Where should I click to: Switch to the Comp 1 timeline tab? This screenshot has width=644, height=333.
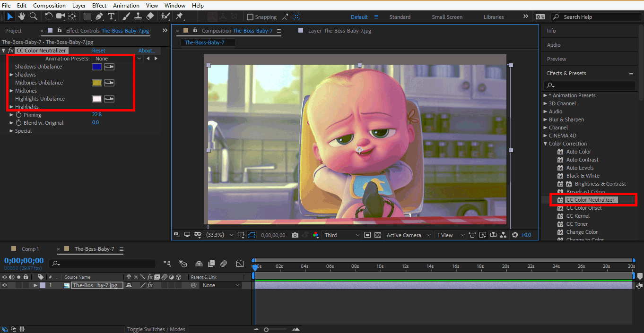pyautogui.click(x=30, y=249)
